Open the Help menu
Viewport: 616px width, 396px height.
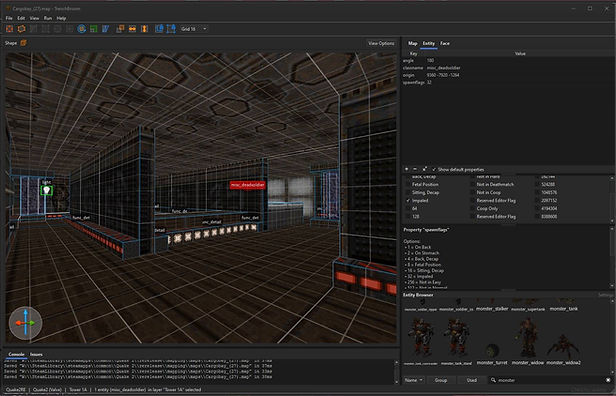coord(61,18)
